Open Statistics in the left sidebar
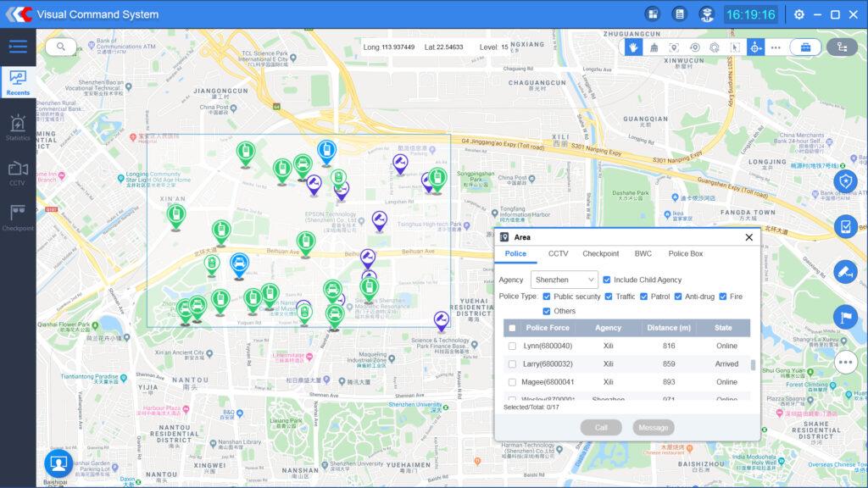Viewport: 868px width, 488px height. (18, 128)
